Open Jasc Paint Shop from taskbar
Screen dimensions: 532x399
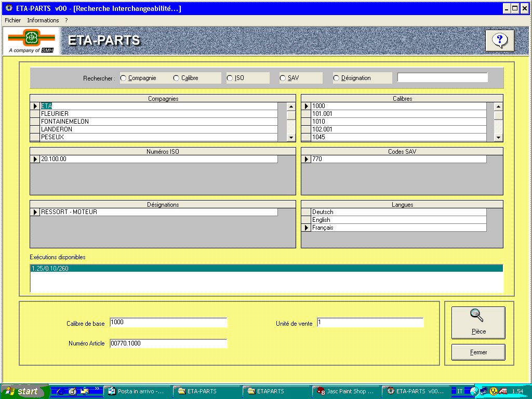click(345, 391)
